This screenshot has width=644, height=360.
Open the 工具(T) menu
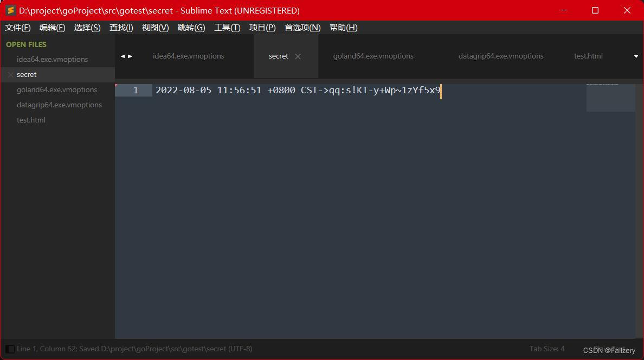(227, 28)
